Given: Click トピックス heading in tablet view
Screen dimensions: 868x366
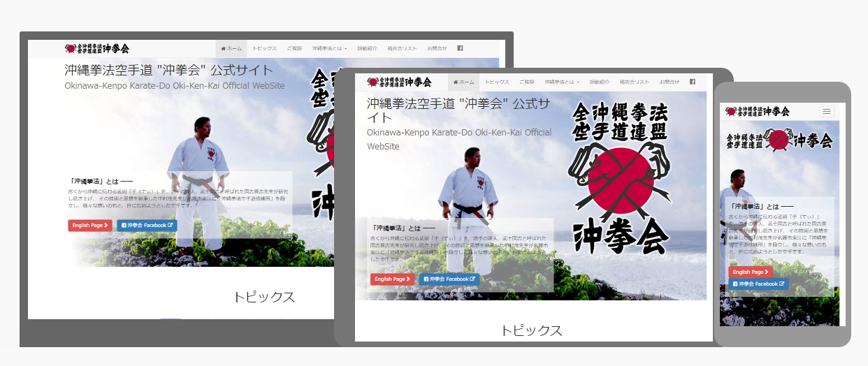Looking at the screenshot, I should [x=532, y=330].
